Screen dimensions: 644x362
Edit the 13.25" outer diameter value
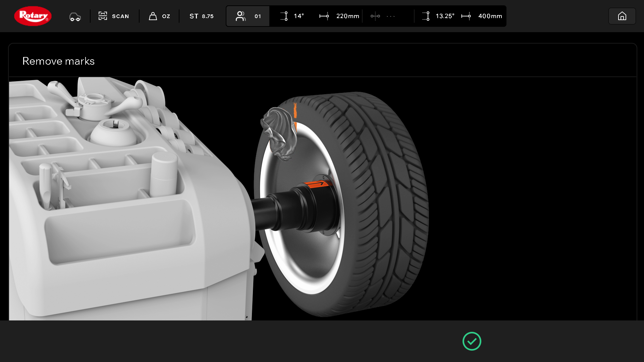click(x=445, y=16)
